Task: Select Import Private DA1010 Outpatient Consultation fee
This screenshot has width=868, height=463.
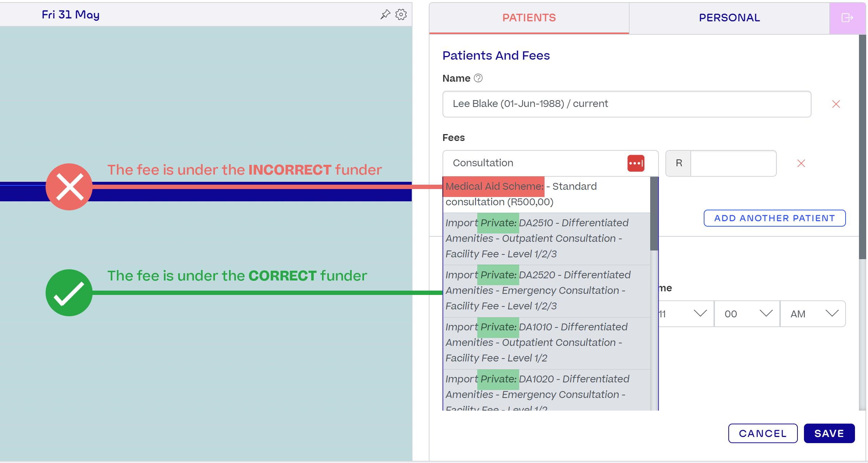Action: (546, 343)
